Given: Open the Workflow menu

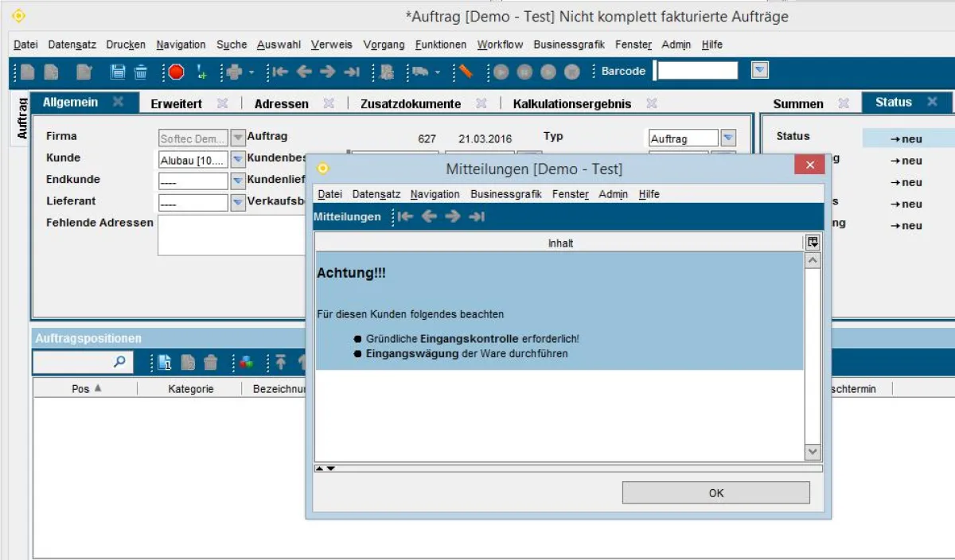Looking at the screenshot, I should 500,45.
